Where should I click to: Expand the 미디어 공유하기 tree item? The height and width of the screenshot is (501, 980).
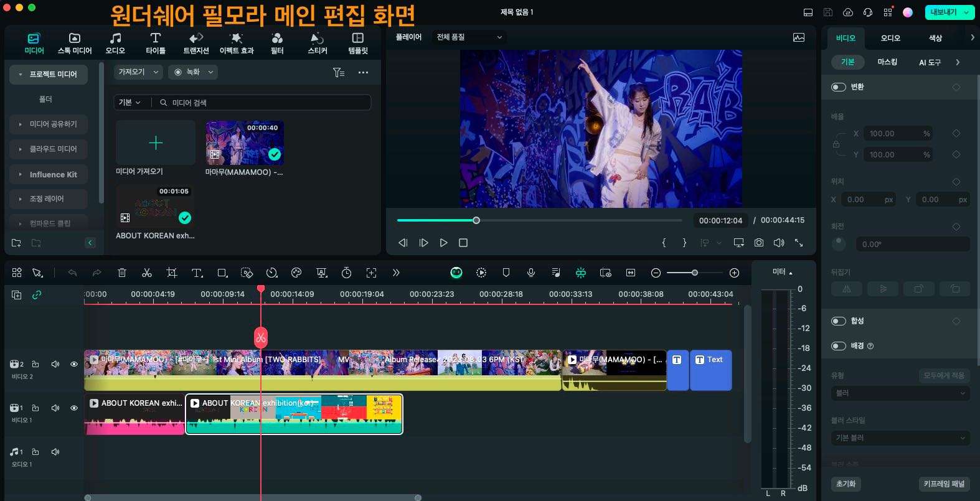click(48, 124)
